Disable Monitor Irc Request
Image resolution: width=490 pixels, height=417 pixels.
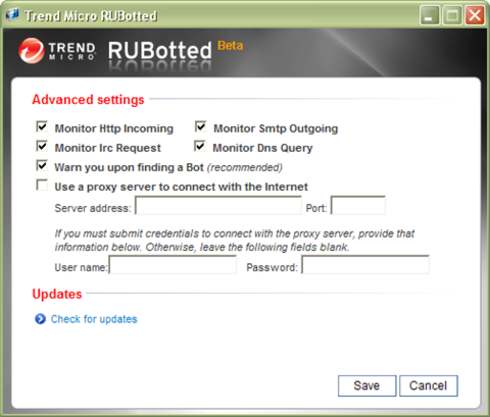(x=42, y=146)
